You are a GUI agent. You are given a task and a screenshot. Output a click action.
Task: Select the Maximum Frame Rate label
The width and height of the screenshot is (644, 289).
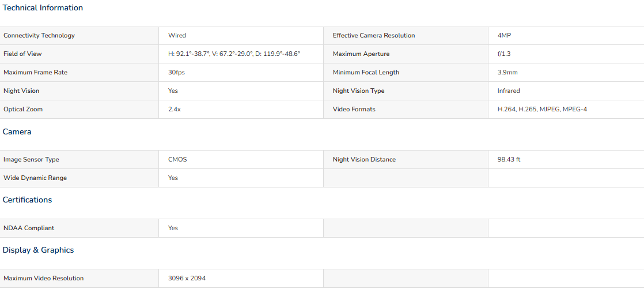[x=35, y=72]
